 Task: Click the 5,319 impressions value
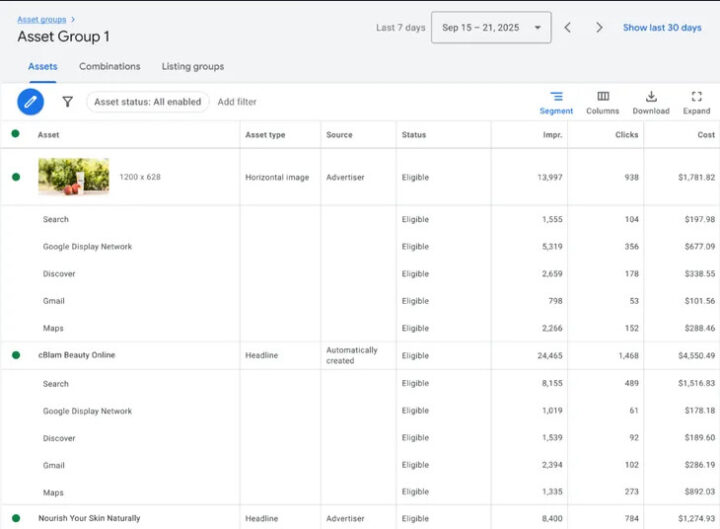click(x=552, y=247)
